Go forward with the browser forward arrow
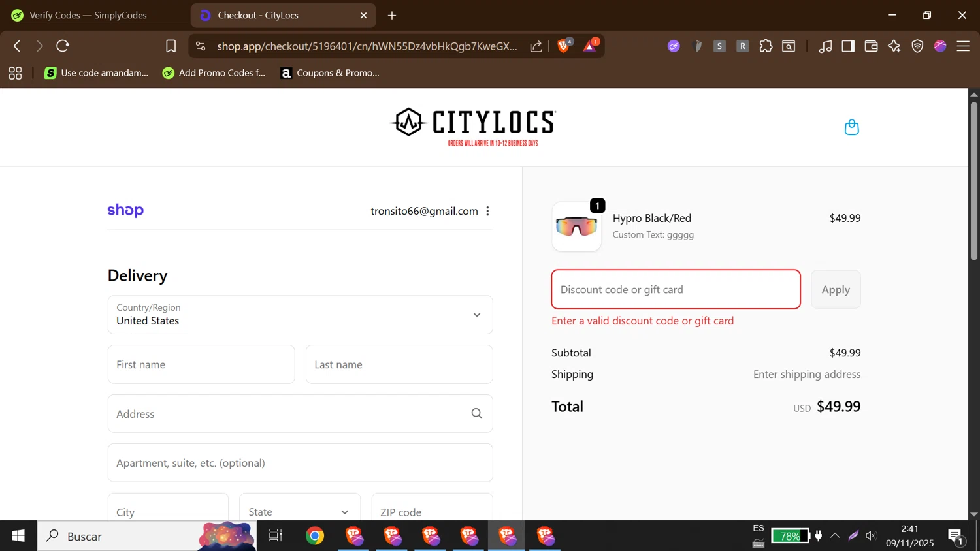The height and width of the screenshot is (551, 980). pyautogui.click(x=39, y=46)
